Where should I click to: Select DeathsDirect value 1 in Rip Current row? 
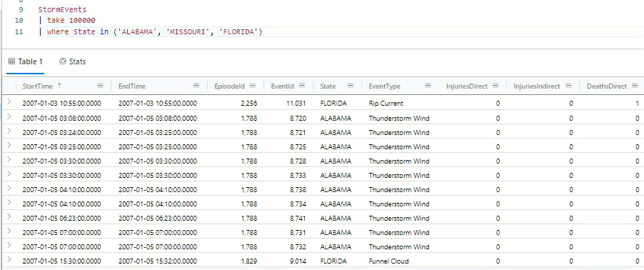pos(638,104)
